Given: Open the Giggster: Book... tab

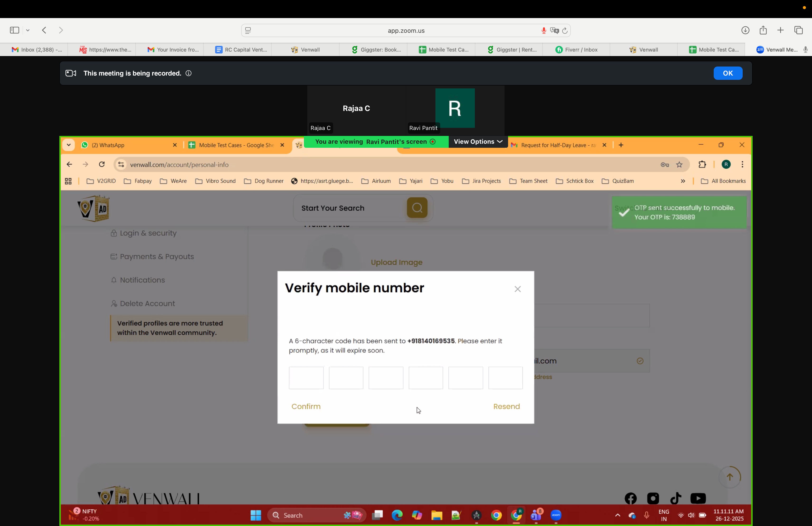Looking at the screenshot, I should pos(376,50).
